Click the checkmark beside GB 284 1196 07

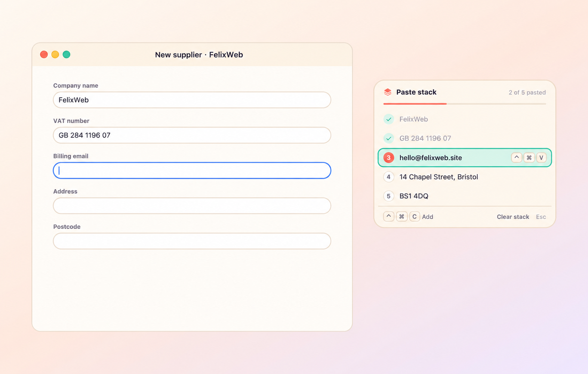(x=389, y=138)
